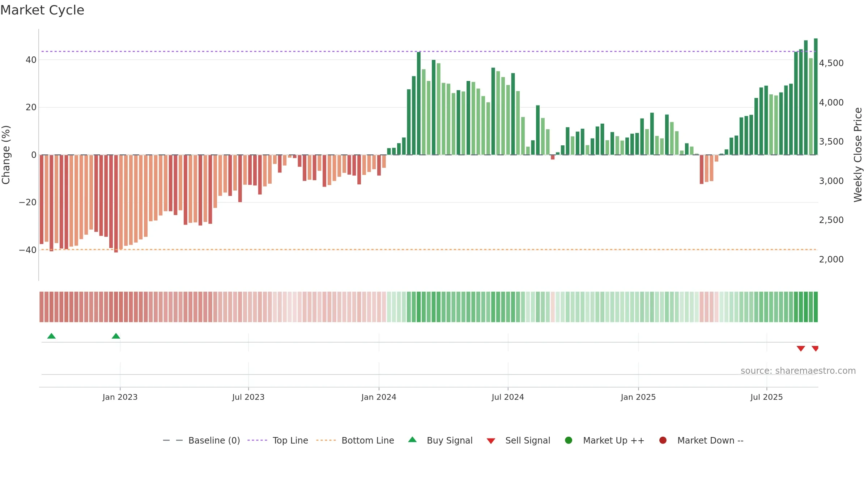Click the Baseline (0) dashed line icon
Viewport: 868px width, 488px height.
[173, 440]
